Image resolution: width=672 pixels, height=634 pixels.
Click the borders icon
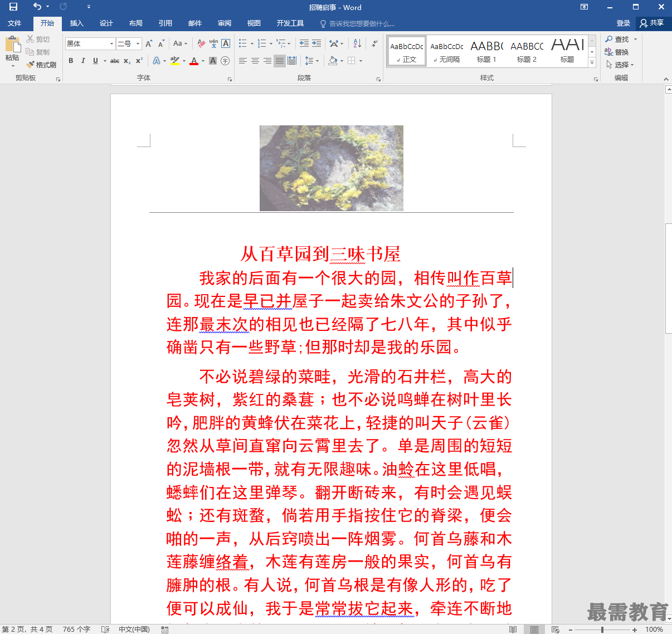pyautogui.click(x=352, y=61)
